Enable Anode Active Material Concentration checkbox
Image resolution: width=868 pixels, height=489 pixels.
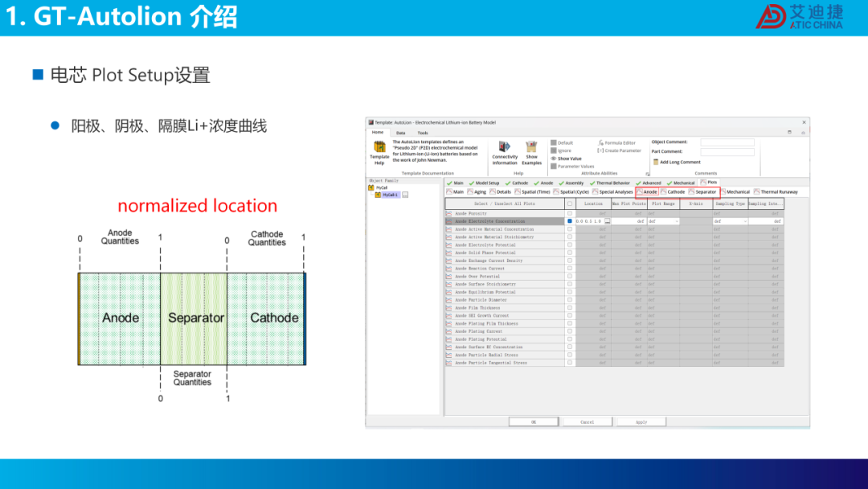tap(570, 228)
